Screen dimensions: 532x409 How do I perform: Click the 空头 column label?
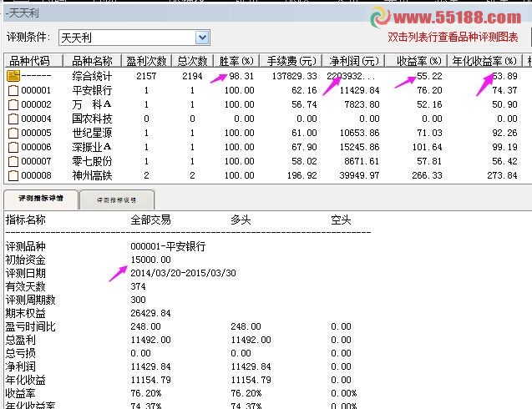click(341, 220)
